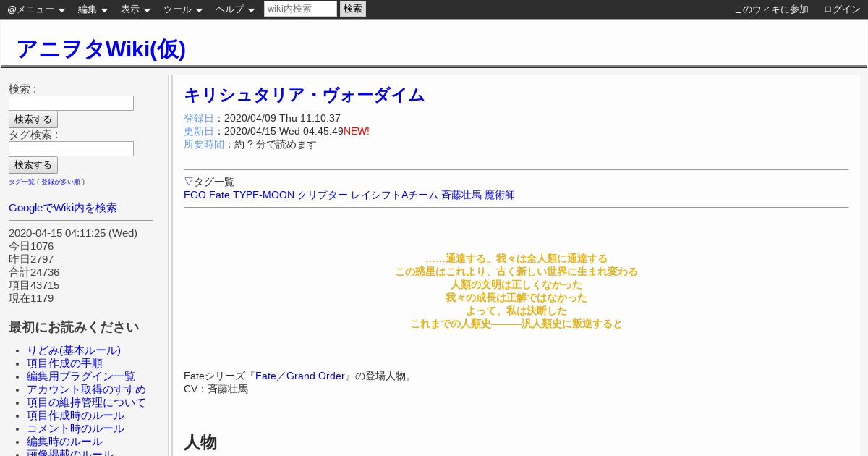
Task: Expand the ヘルプ menu
Action: pos(235,9)
